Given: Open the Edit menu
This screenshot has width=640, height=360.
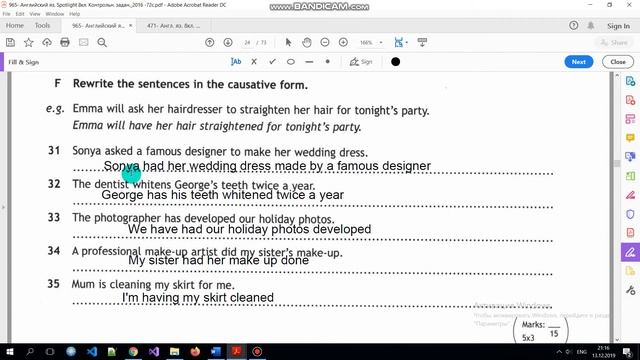Looking at the screenshot, I should (20, 14).
